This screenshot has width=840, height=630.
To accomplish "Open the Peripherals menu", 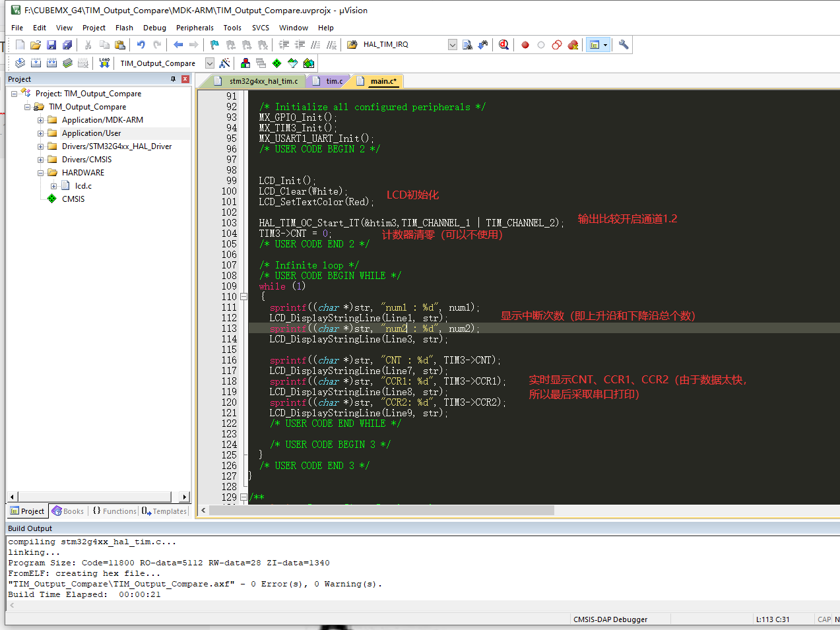I will pyautogui.click(x=195, y=28).
